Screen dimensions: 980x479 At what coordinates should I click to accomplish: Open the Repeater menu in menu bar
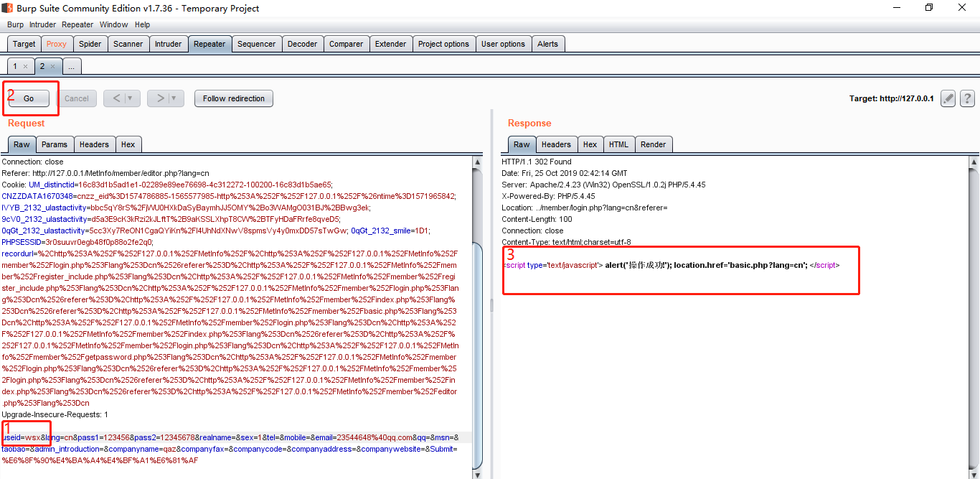pyautogui.click(x=77, y=24)
